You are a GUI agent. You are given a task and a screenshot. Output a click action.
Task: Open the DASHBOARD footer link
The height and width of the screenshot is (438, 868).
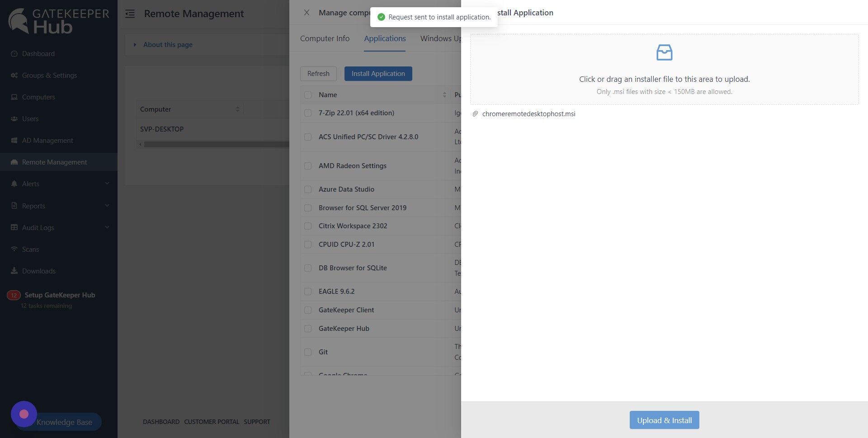coord(161,422)
